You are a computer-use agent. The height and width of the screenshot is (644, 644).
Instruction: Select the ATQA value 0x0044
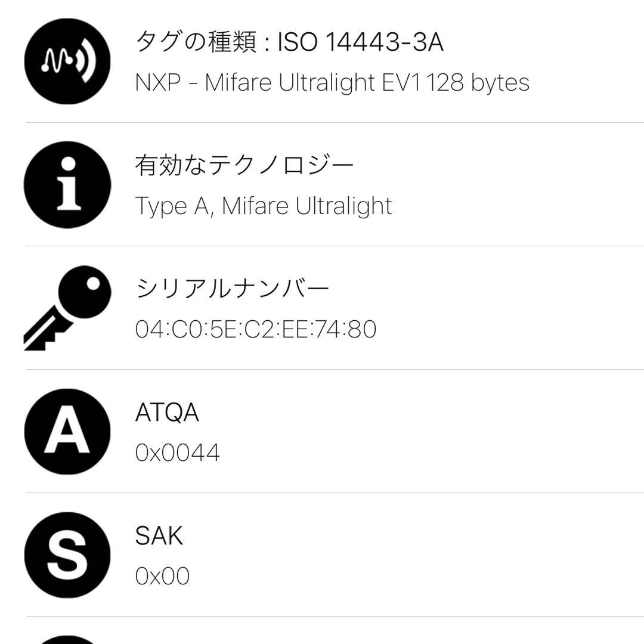178,453
